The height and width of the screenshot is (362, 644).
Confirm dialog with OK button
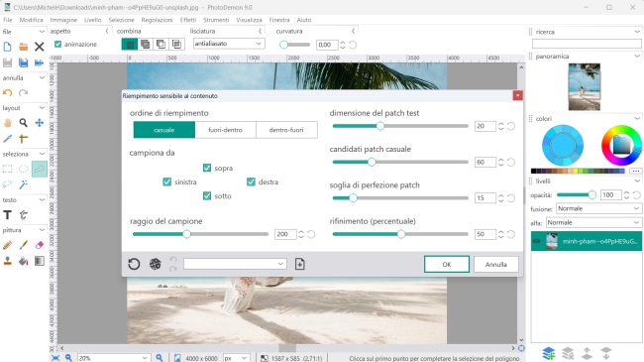pyautogui.click(x=447, y=264)
